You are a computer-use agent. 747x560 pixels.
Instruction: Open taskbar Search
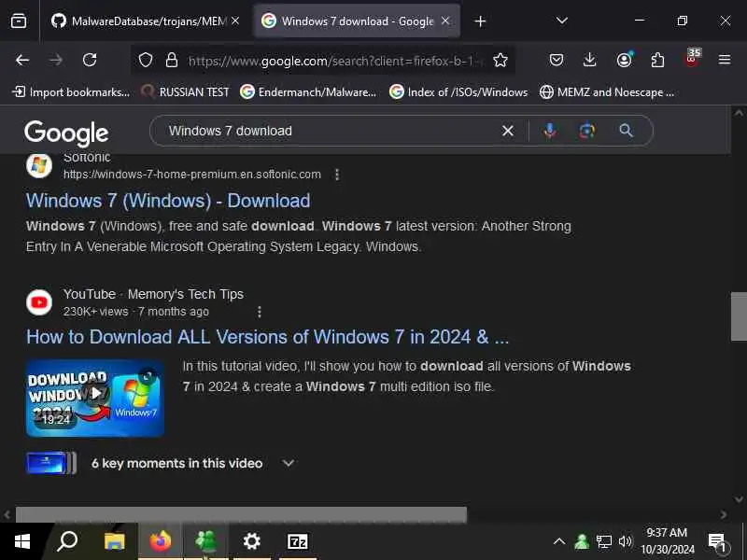[67, 541]
